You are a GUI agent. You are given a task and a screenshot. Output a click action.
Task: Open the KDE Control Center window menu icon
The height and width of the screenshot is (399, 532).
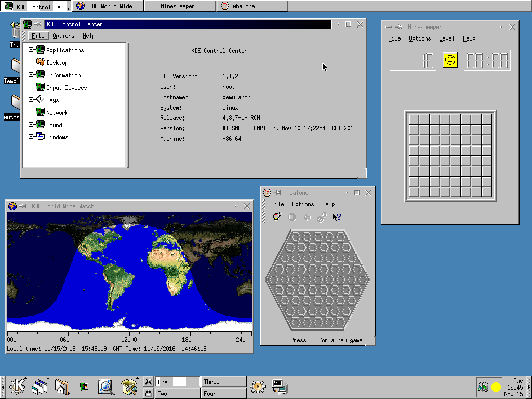[x=28, y=24]
